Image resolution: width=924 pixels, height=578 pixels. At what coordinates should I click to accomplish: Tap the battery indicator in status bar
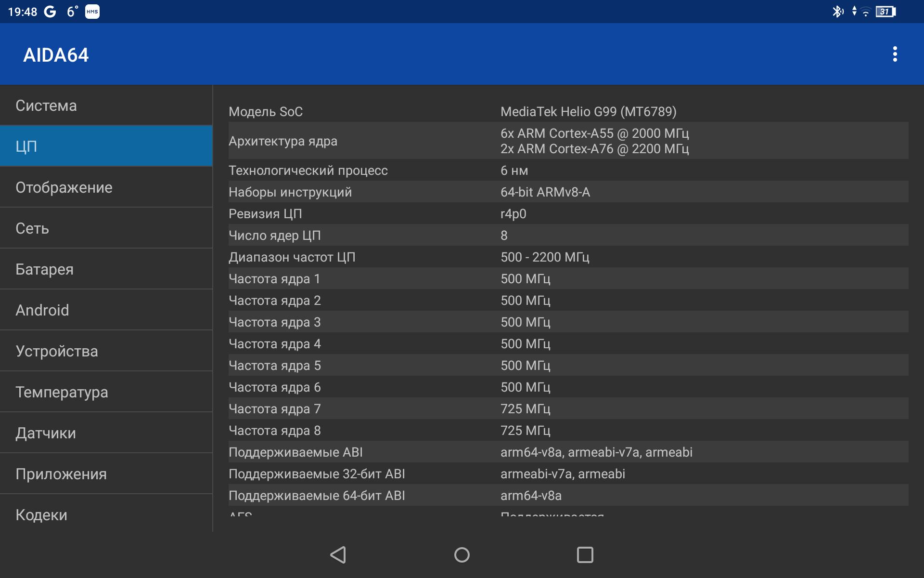click(885, 12)
